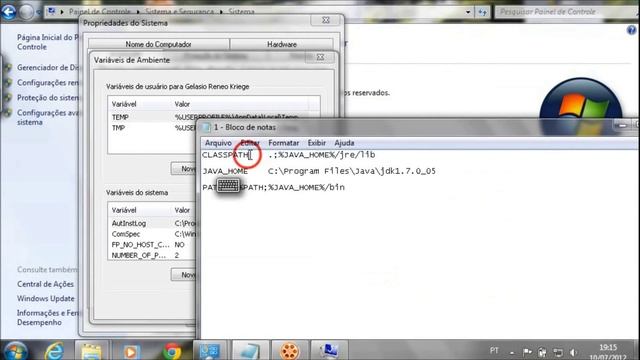Open Central de Ações link
The height and width of the screenshot is (360, 640).
point(45,284)
